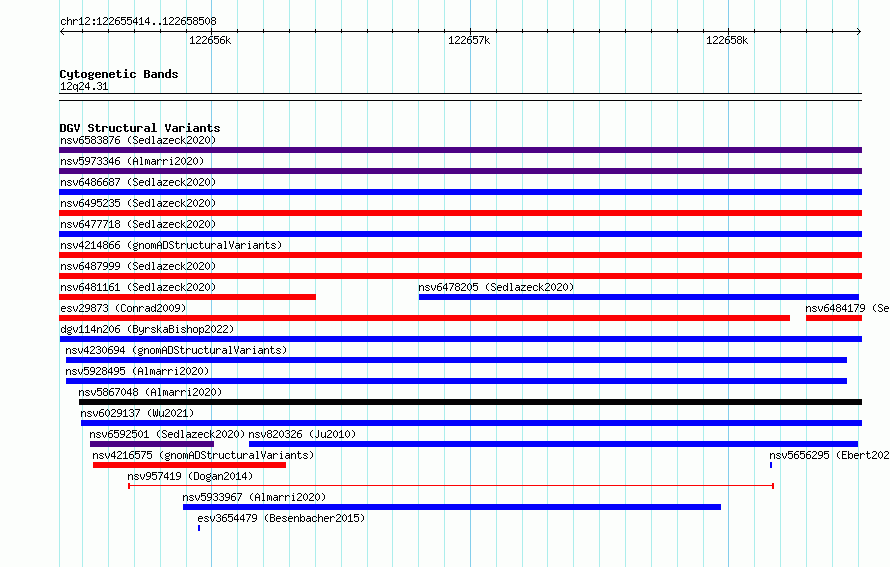This screenshot has height=567, width=890.
Task: Select the blue bar under nsv5928495
Action: point(456,381)
